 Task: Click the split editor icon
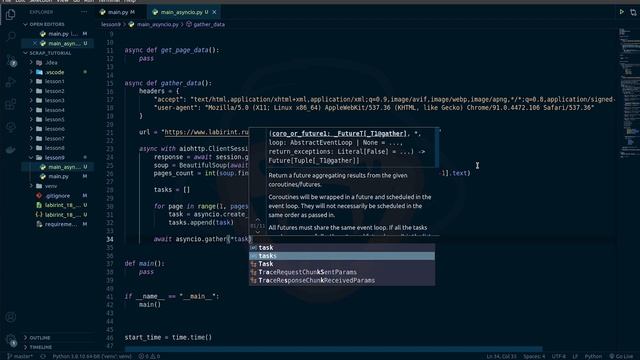tap(633, 12)
